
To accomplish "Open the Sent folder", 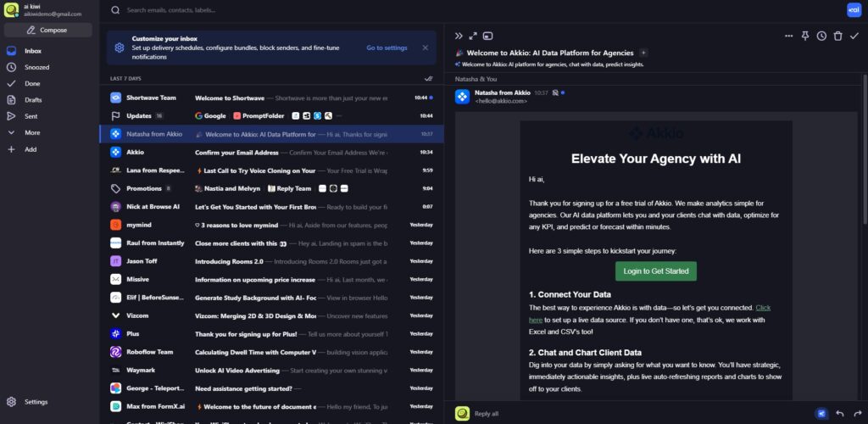I will 31,116.
